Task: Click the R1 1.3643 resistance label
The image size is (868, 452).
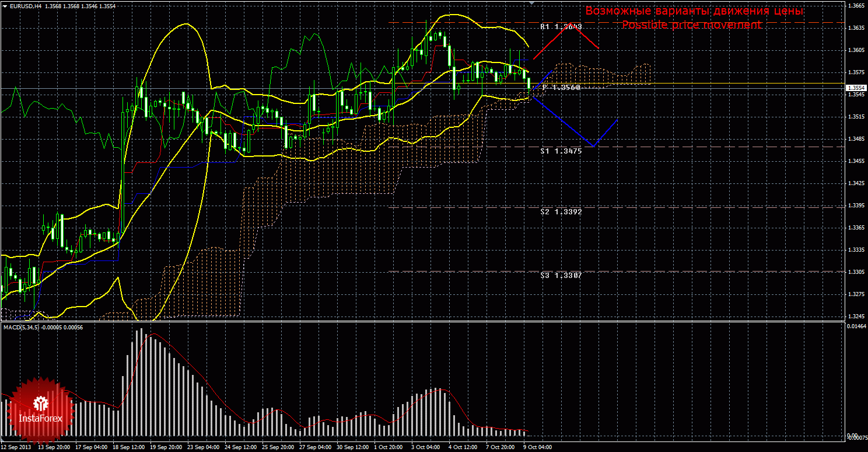Action: coord(561,27)
